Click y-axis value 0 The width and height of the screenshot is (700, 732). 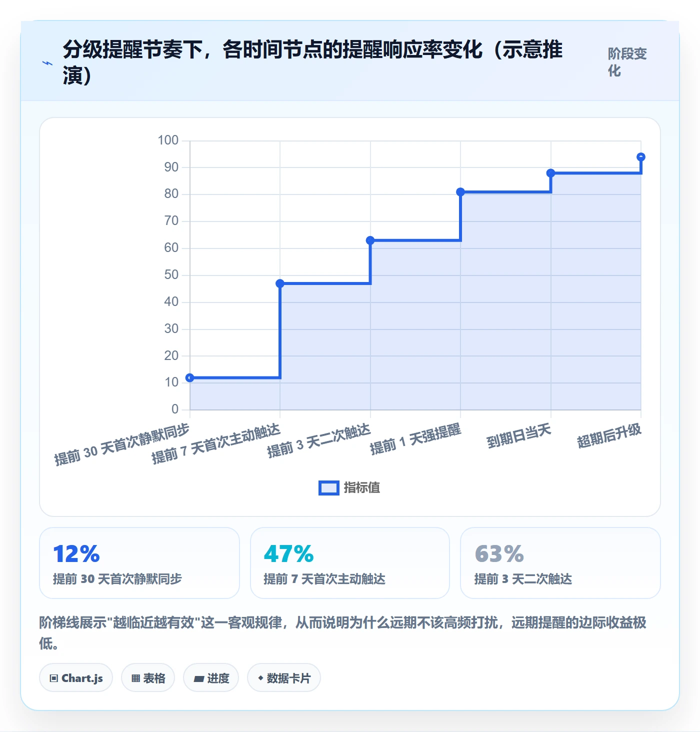pyautogui.click(x=174, y=409)
